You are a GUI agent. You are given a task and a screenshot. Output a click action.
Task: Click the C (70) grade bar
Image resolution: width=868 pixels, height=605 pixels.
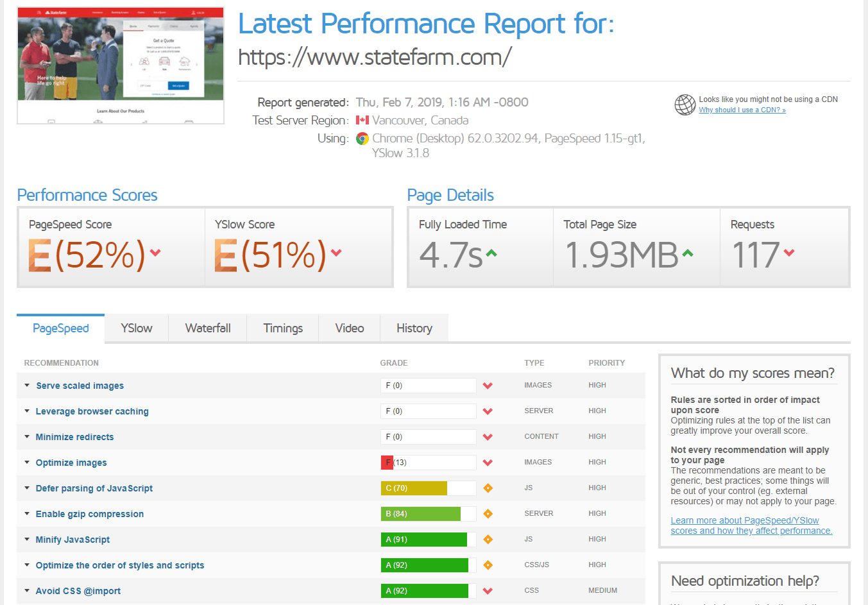pos(428,488)
